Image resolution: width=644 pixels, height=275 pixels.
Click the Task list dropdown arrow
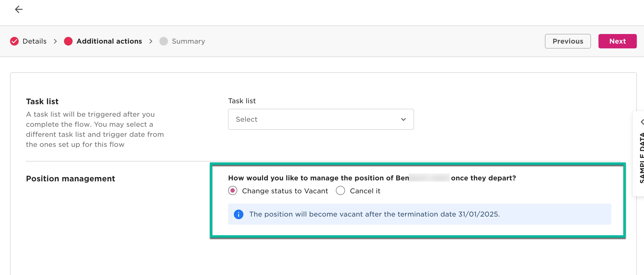403,120
